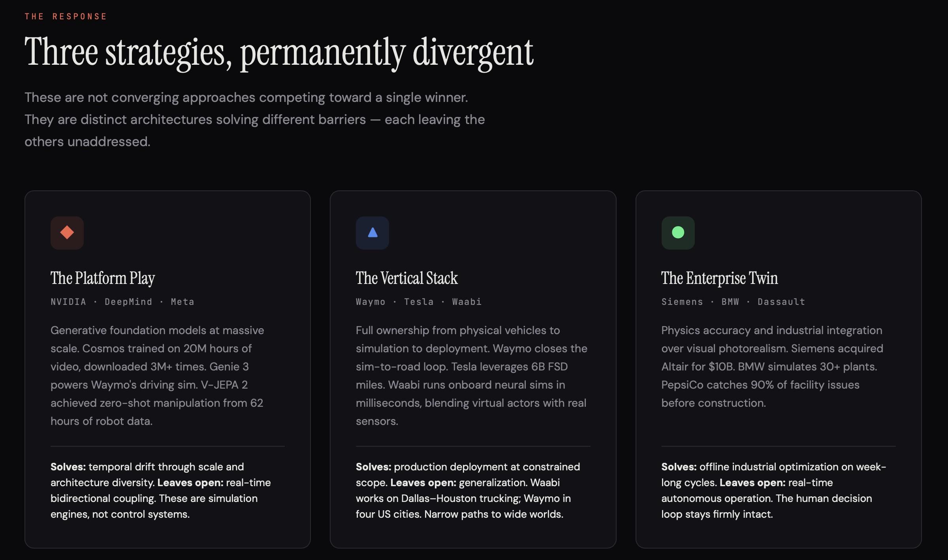Click the Three strategies, permanently divergent headline
The image size is (948, 560).
279,53
